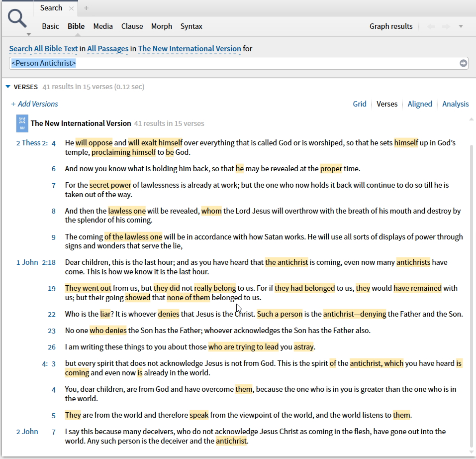Click Add Versions link
The height and width of the screenshot is (459, 476).
tap(35, 104)
